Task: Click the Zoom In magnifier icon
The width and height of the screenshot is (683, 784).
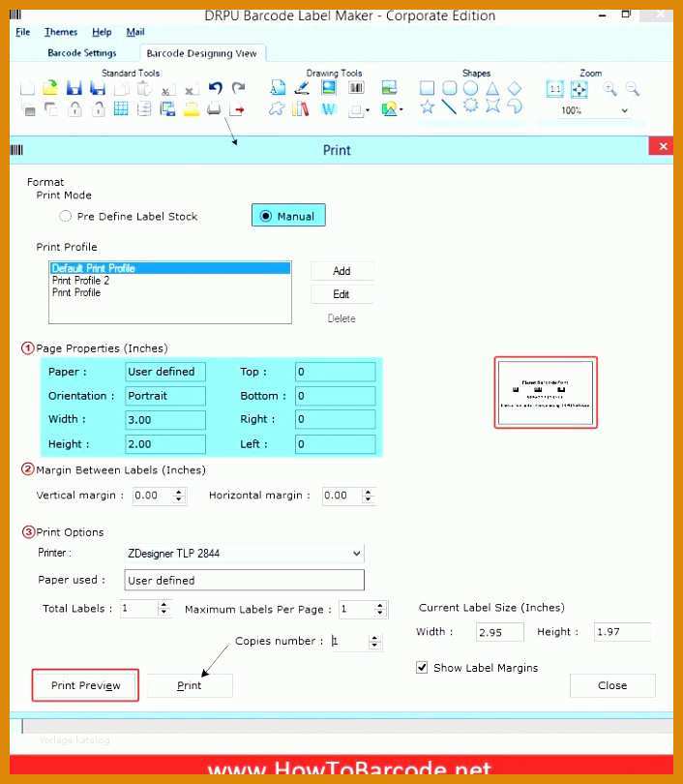Action: pyautogui.click(x=609, y=89)
